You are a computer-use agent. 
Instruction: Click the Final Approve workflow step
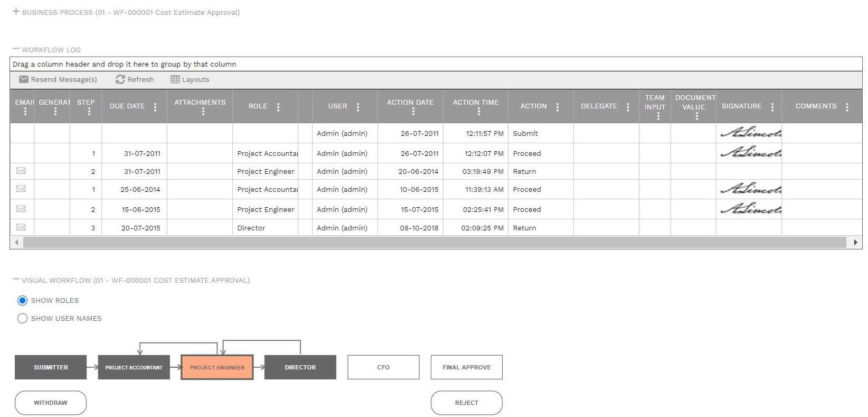pos(467,367)
